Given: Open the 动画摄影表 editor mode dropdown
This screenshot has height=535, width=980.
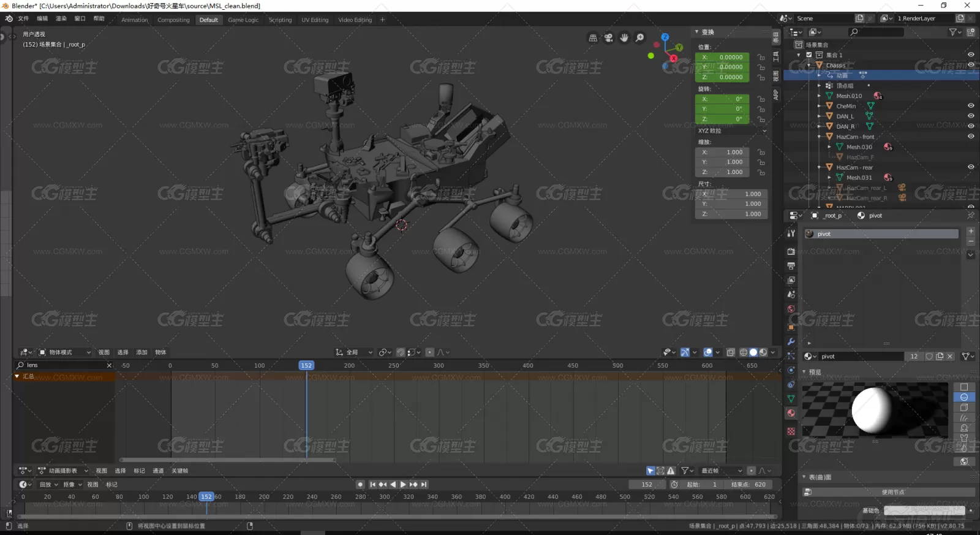Looking at the screenshot, I should coord(63,471).
